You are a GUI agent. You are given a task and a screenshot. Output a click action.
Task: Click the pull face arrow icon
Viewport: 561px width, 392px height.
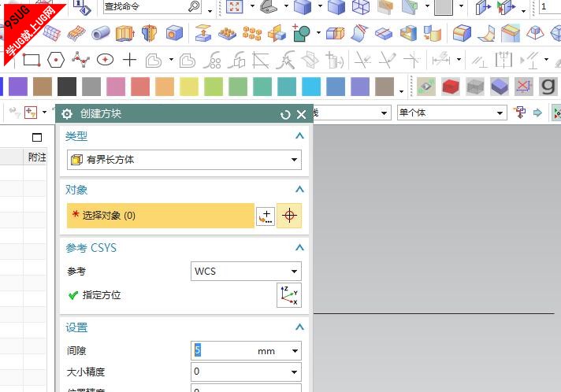click(202, 33)
